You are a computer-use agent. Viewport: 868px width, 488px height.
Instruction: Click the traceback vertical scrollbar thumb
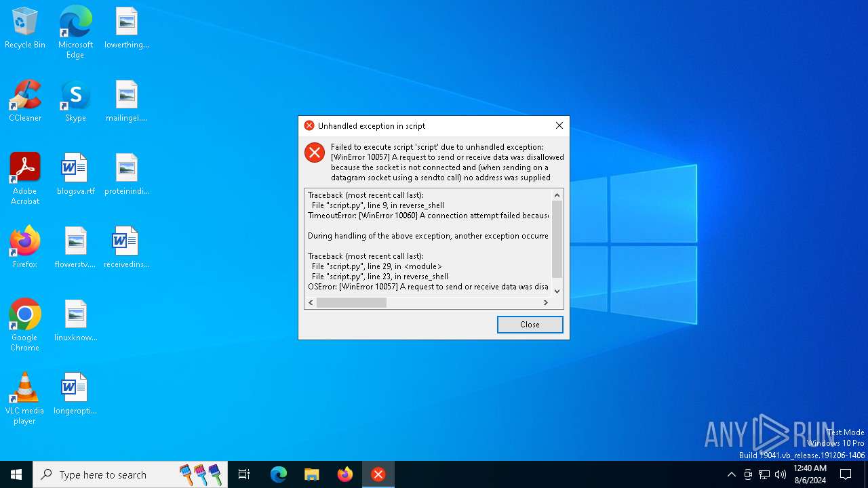[557, 239]
